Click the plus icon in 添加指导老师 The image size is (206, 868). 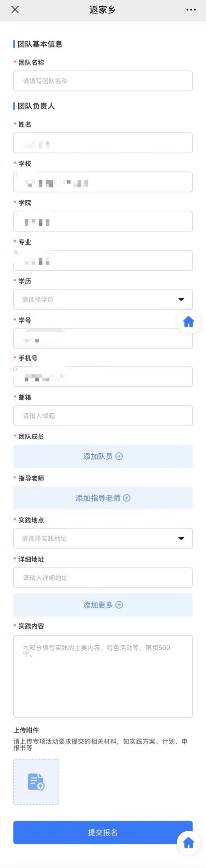tap(127, 498)
